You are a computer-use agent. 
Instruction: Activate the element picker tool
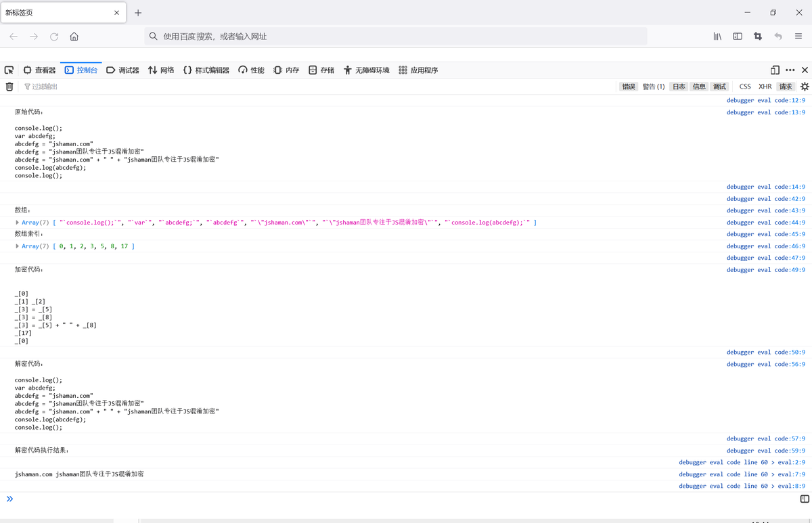point(9,70)
